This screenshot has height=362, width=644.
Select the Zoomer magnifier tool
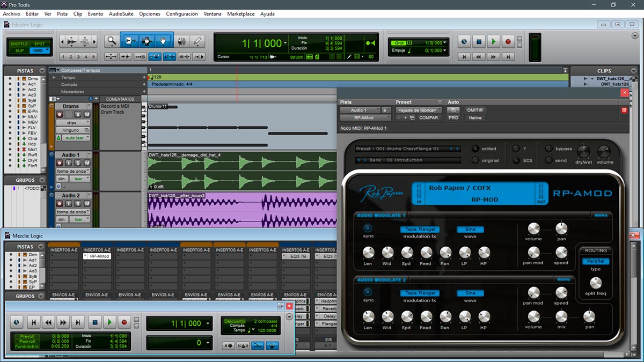pos(111,41)
